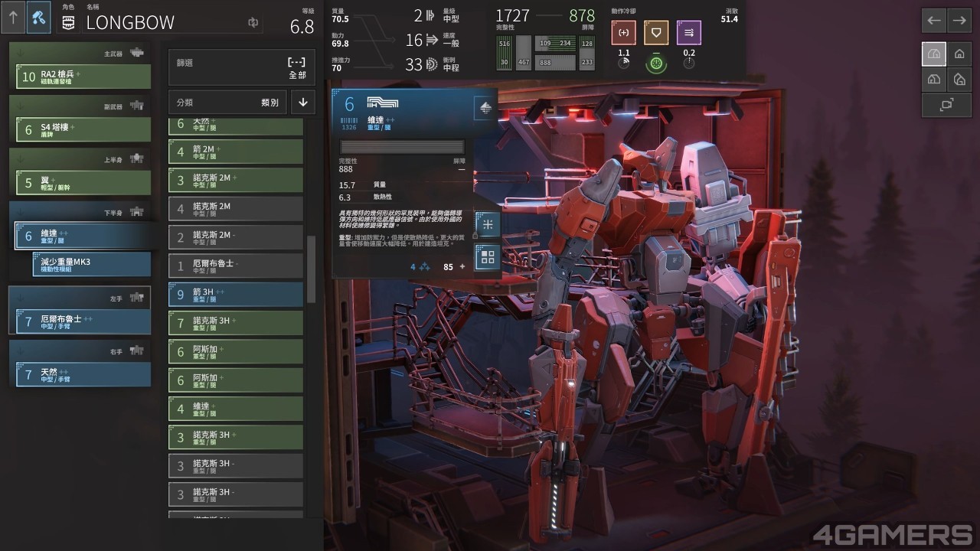This screenshot has width=980, height=551.
Task: Pick the level 1 厄爾布魯士 - part
Action: point(236,266)
